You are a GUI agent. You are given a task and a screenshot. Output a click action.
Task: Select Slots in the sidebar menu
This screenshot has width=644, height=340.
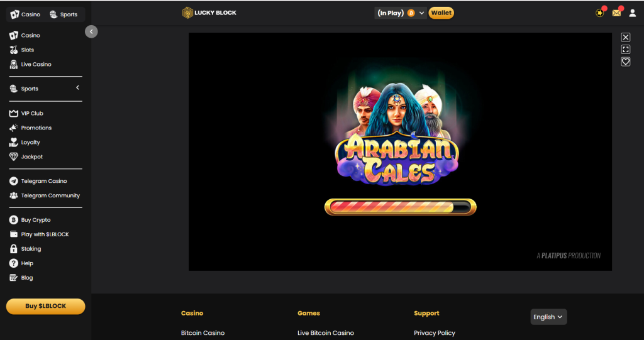click(x=28, y=50)
